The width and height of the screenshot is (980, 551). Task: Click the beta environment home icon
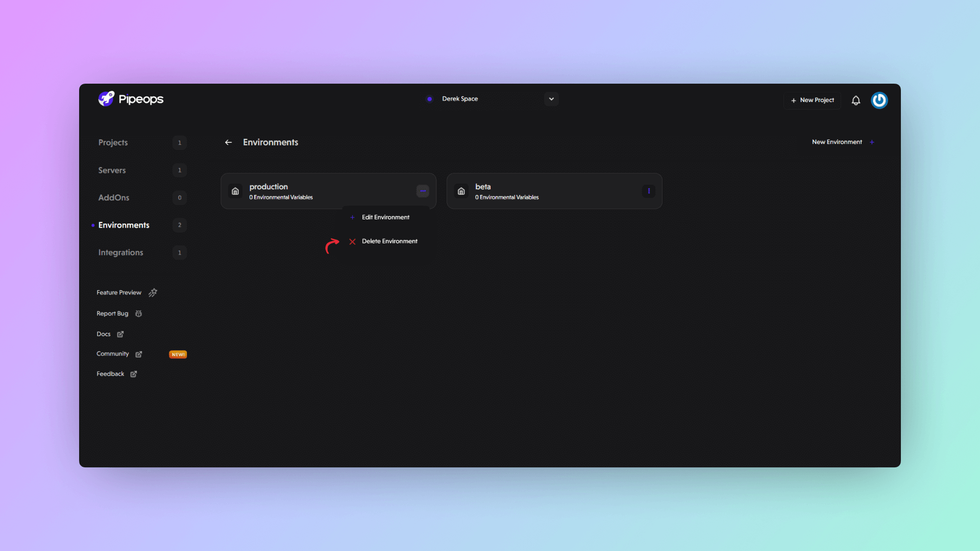[x=461, y=191]
